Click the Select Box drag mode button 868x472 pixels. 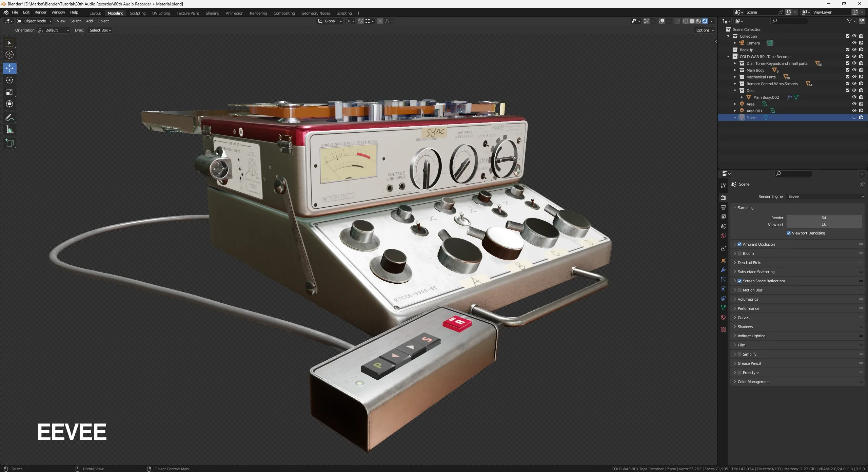tap(100, 30)
